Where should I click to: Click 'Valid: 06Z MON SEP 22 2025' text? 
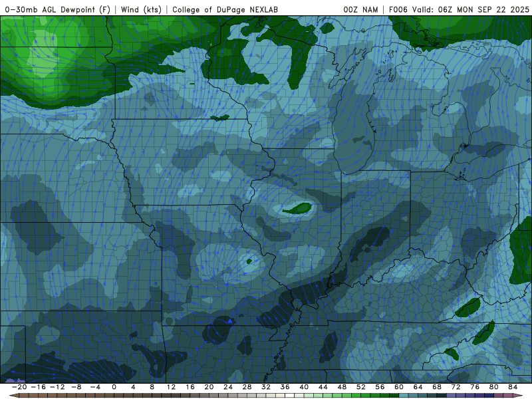[471, 9]
